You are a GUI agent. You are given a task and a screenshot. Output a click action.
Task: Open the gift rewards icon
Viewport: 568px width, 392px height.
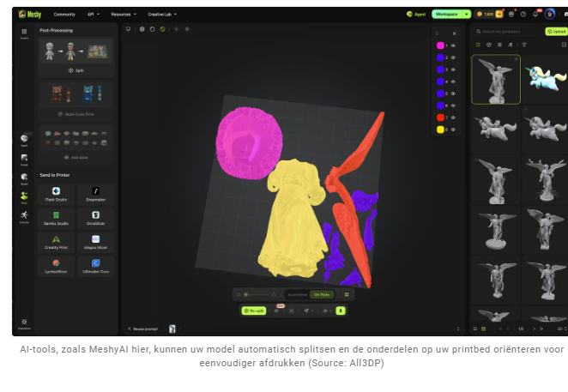point(511,14)
